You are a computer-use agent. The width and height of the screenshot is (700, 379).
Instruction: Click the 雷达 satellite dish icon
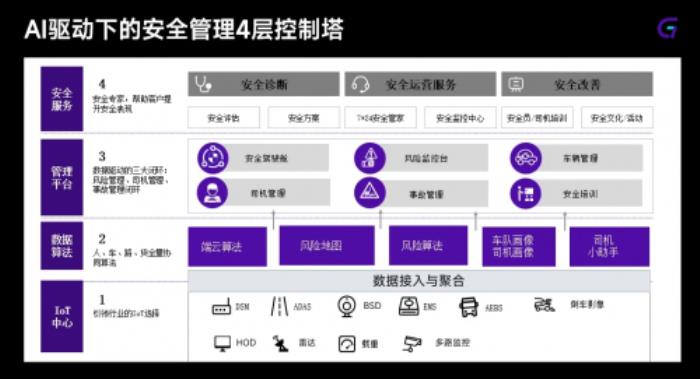(281, 343)
